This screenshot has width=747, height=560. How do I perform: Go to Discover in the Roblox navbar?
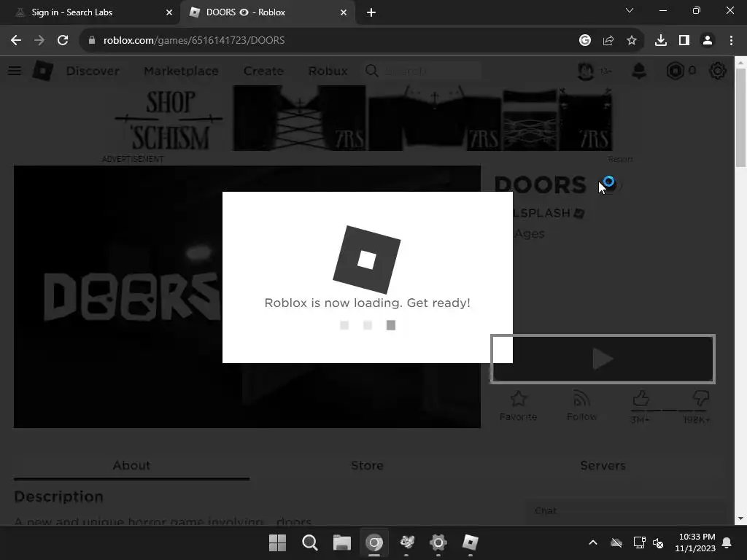[x=93, y=71]
